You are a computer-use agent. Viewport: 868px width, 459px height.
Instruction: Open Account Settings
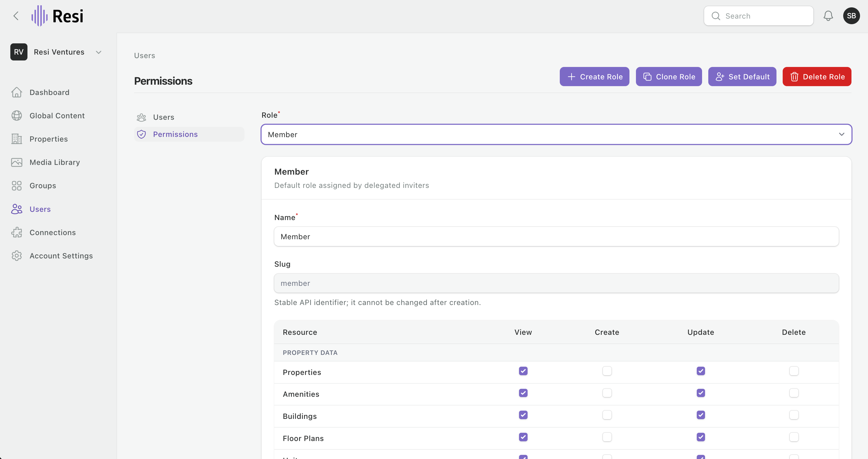pos(61,255)
